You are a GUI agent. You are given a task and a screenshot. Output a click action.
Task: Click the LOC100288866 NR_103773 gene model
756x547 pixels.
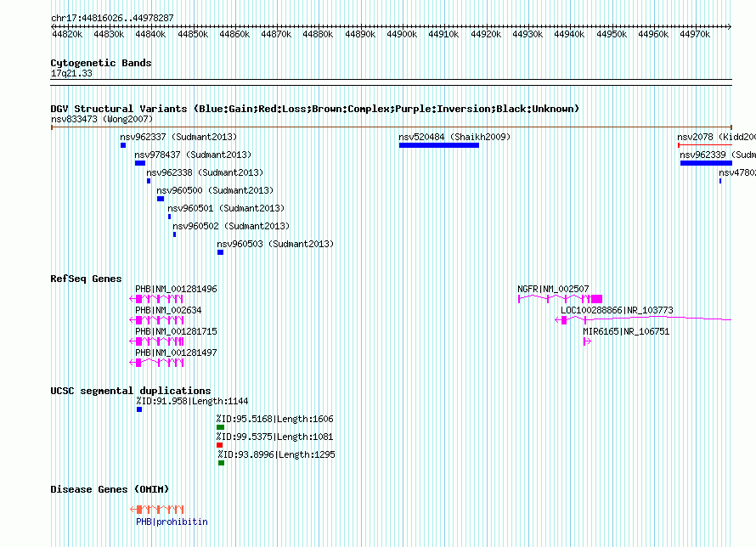coord(643,319)
